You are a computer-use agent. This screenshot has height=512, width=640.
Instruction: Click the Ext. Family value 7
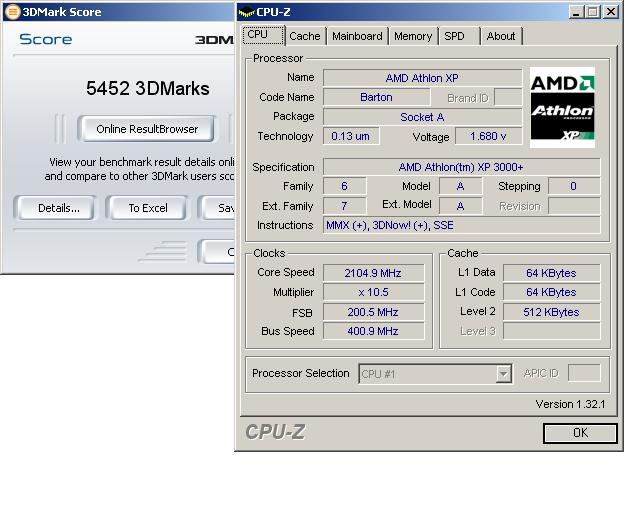point(344,206)
